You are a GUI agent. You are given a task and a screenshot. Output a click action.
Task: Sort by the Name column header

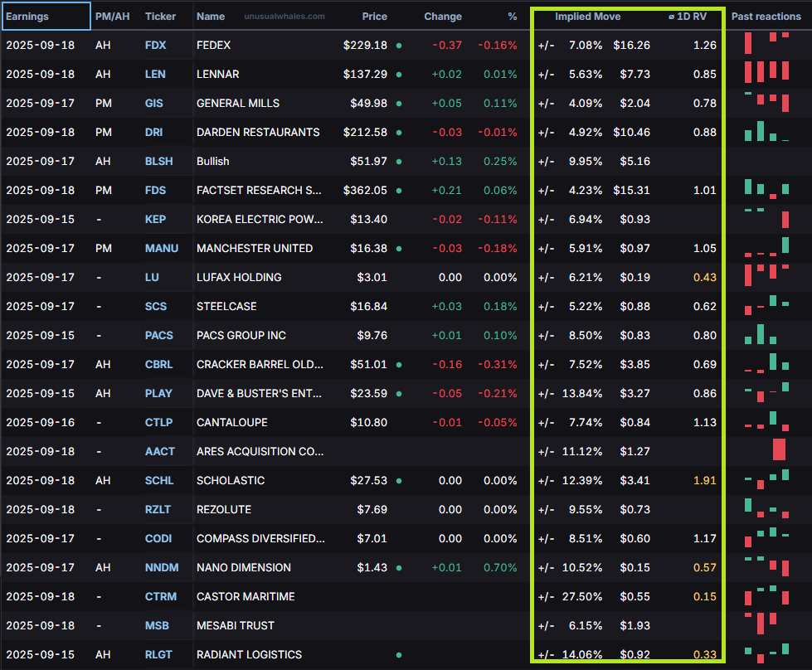tap(210, 16)
